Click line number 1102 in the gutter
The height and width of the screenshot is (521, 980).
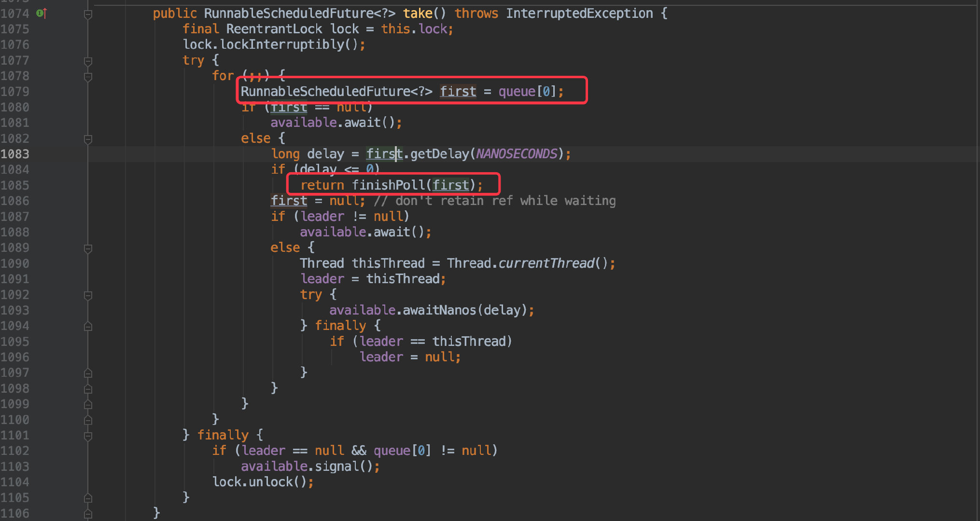15,451
